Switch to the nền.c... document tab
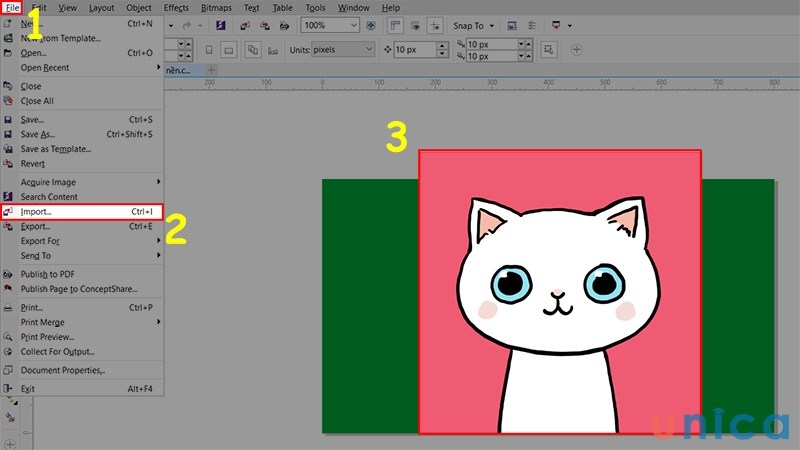This screenshot has width=800, height=450. click(x=184, y=70)
